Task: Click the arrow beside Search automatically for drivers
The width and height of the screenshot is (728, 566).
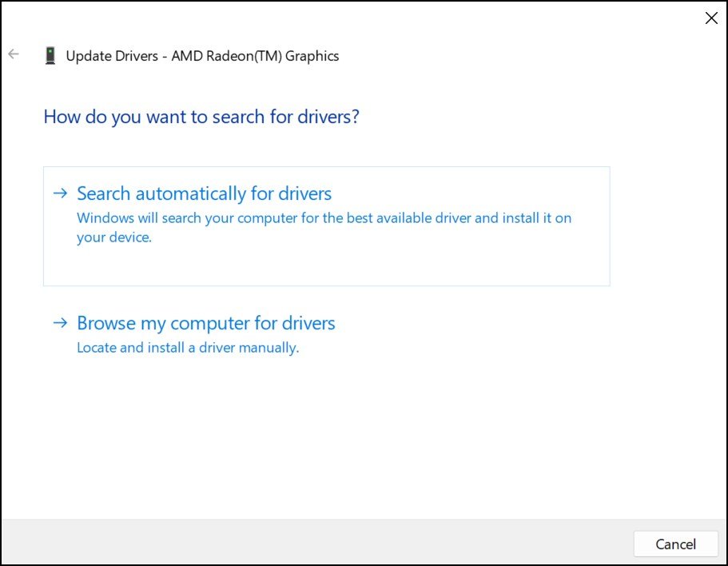Action: (61, 193)
